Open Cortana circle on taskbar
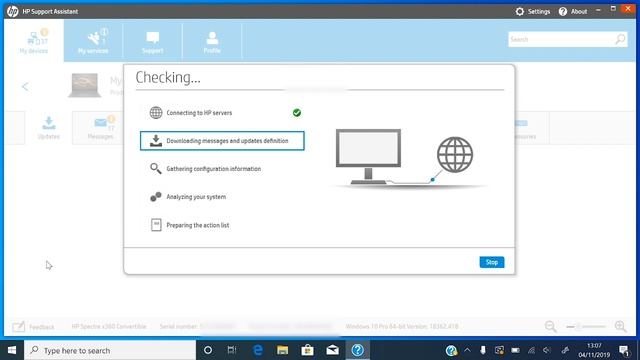 (208, 350)
